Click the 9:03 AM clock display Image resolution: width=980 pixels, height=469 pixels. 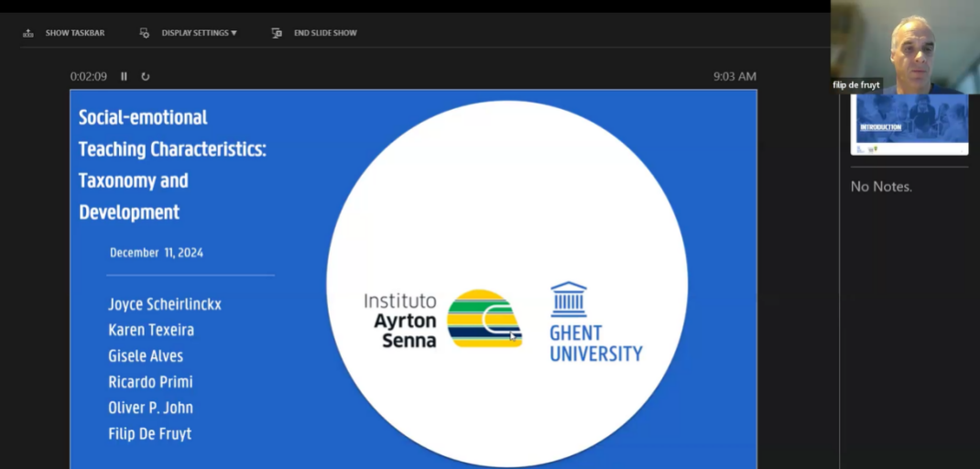click(735, 76)
